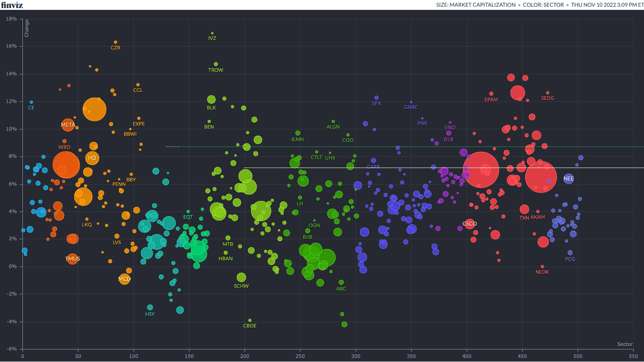
Task: Select the NEE bubble
Action: [568, 179]
